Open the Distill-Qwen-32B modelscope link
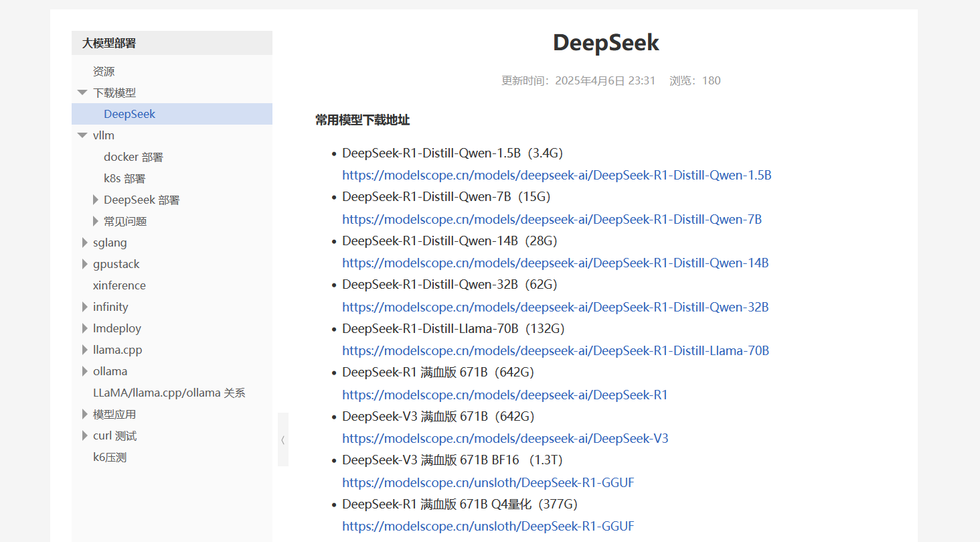 point(556,307)
